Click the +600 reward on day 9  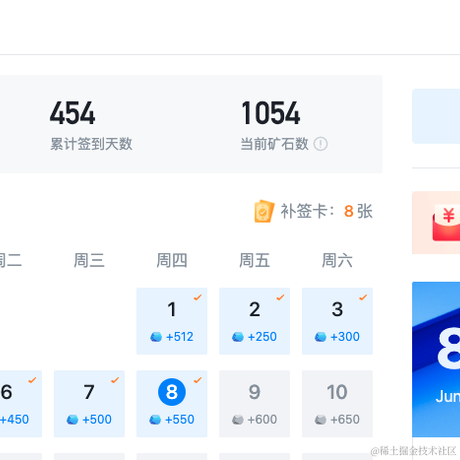(262, 420)
